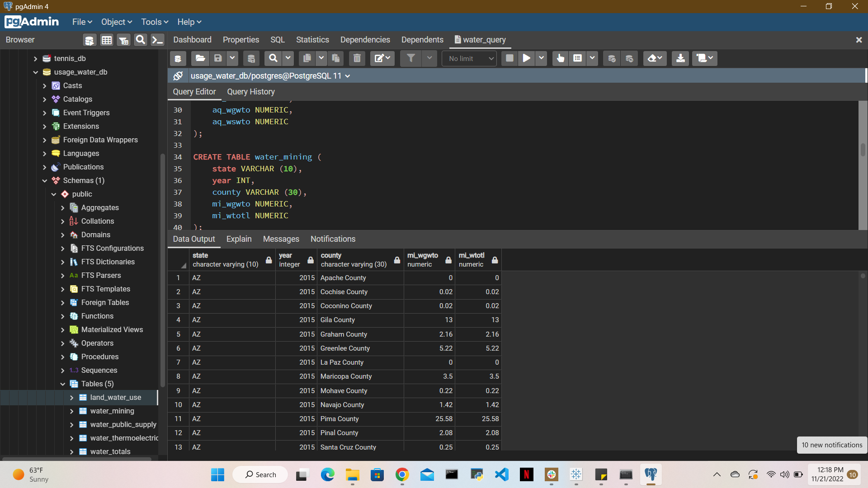The image size is (868, 488).
Task: Select the water_public_supply table
Action: 123,425
